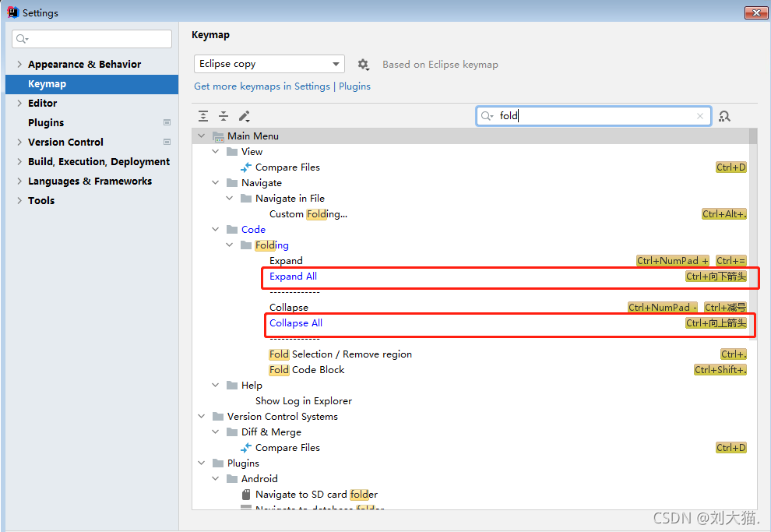
Task: Select Navigate to SD card folder row
Action: click(x=471, y=494)
